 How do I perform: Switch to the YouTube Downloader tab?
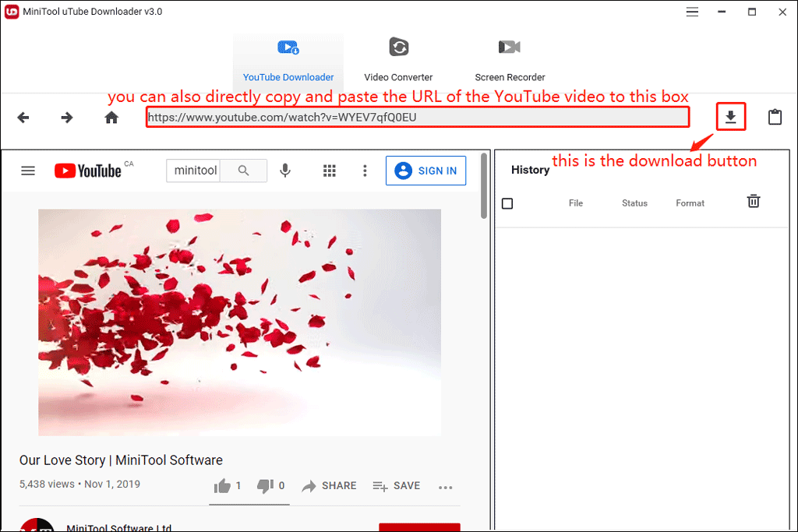point(288,58)
